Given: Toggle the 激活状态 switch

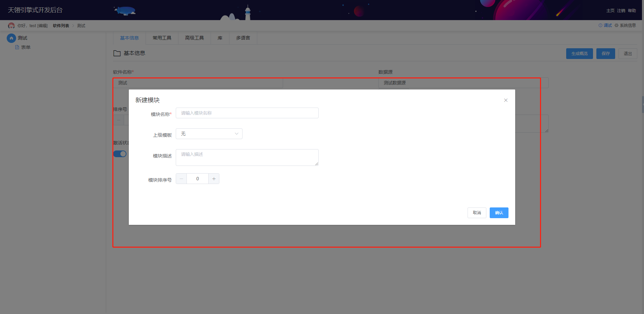Looking at the screenshot, I should (120, 154).
